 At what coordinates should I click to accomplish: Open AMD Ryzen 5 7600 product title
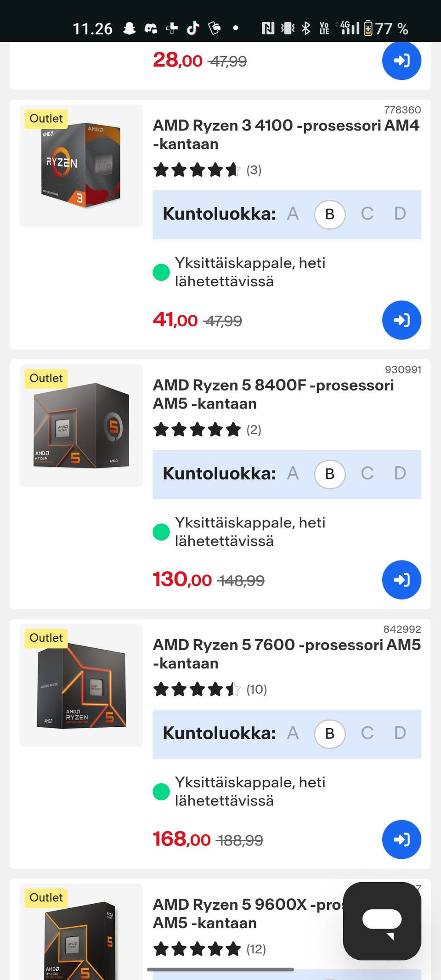(x=286, y=654)
